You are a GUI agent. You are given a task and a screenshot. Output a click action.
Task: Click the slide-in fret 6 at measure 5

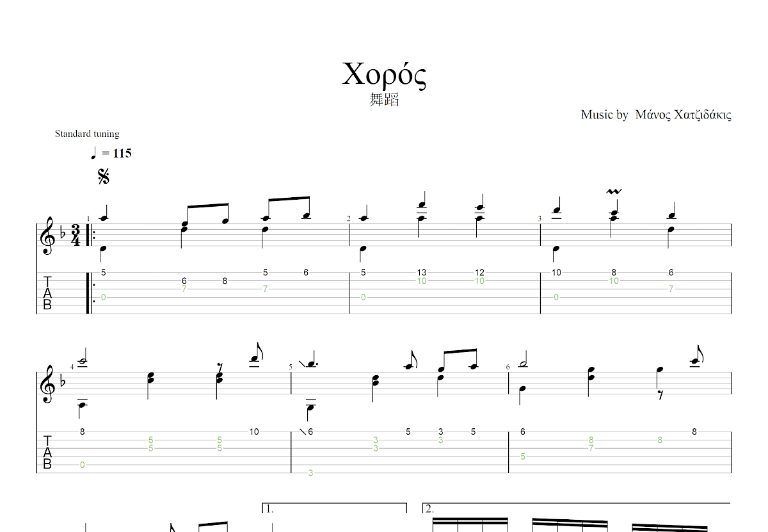pos(307,431)
